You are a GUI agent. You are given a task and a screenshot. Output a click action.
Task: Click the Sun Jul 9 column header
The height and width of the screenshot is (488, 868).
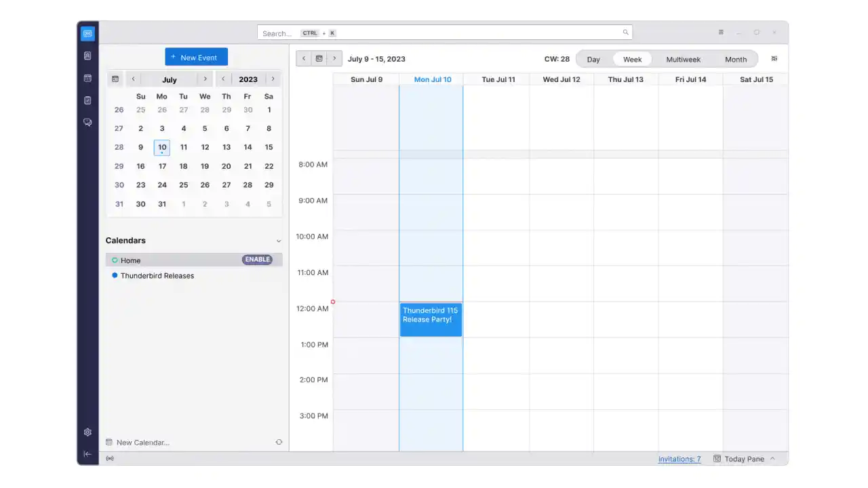point(366,79)
